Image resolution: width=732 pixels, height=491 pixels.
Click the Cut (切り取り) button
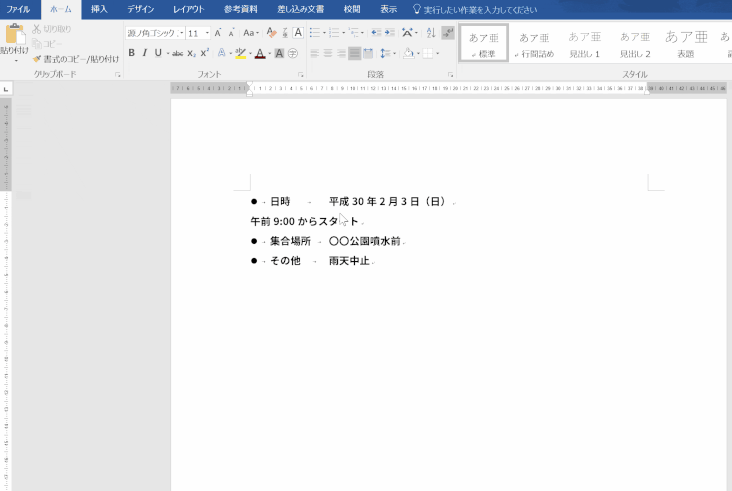point(51,29)
